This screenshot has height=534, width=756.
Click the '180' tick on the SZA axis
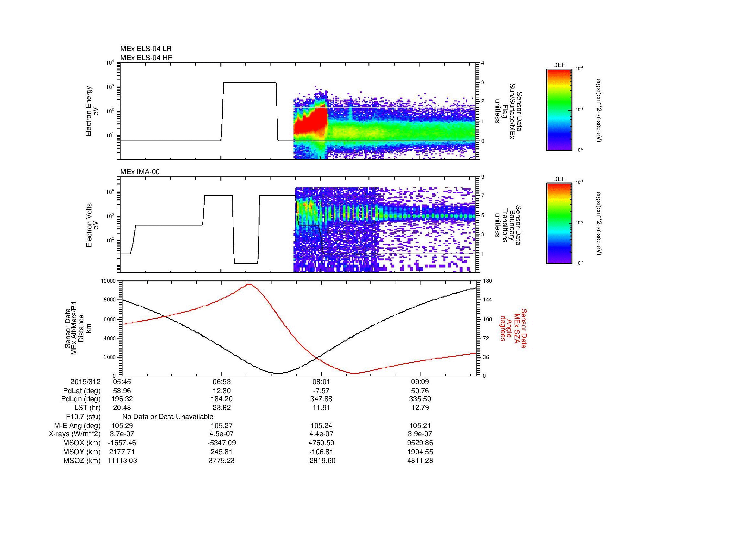487,281
